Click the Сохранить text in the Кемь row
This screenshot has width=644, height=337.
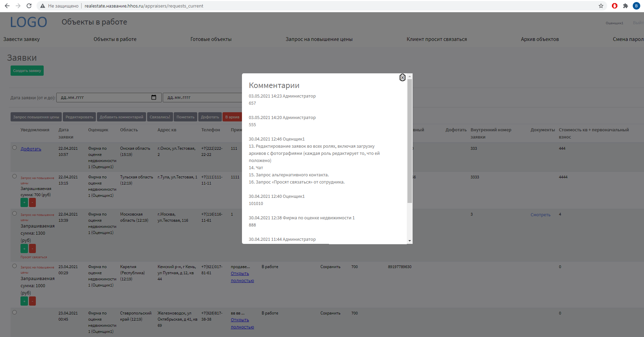click(330, 267)
